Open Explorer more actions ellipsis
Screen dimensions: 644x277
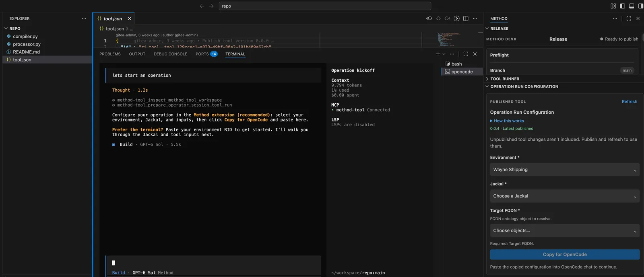[x=84, y=18]
